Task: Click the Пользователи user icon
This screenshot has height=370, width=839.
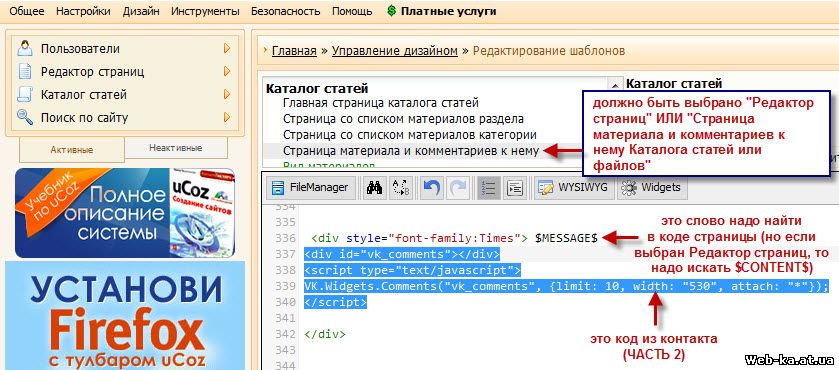Action: (25, 48)
